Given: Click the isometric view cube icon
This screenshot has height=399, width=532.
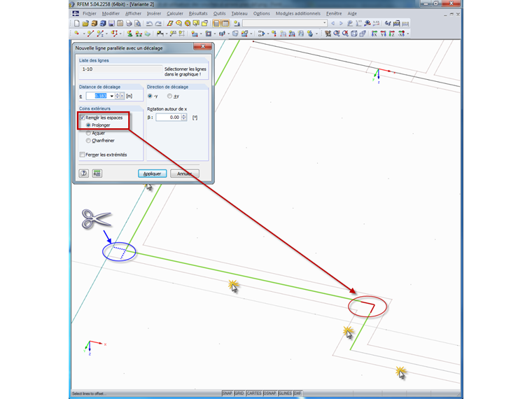Looking at the screenshot, I should 354,34.
